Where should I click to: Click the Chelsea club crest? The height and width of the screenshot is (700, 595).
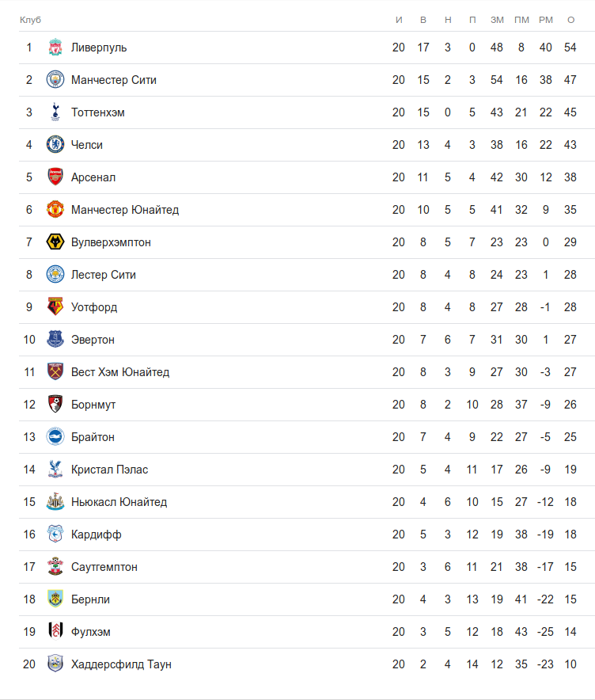pos(55,145)
